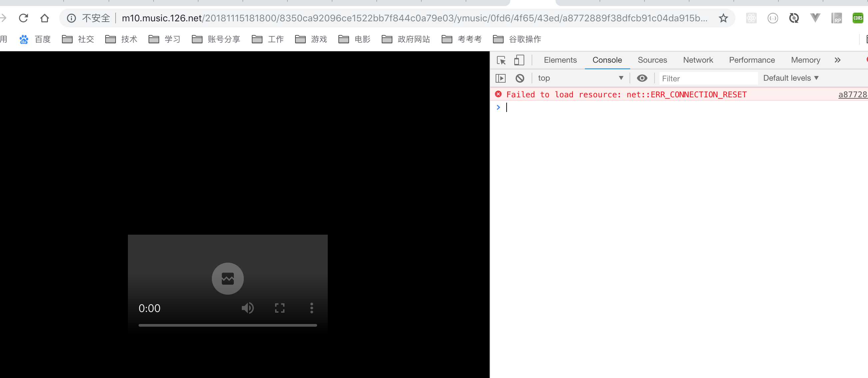Open the top frame context dropdown
868x378 pixels.
pyautogui.click(x=580, y=78)
